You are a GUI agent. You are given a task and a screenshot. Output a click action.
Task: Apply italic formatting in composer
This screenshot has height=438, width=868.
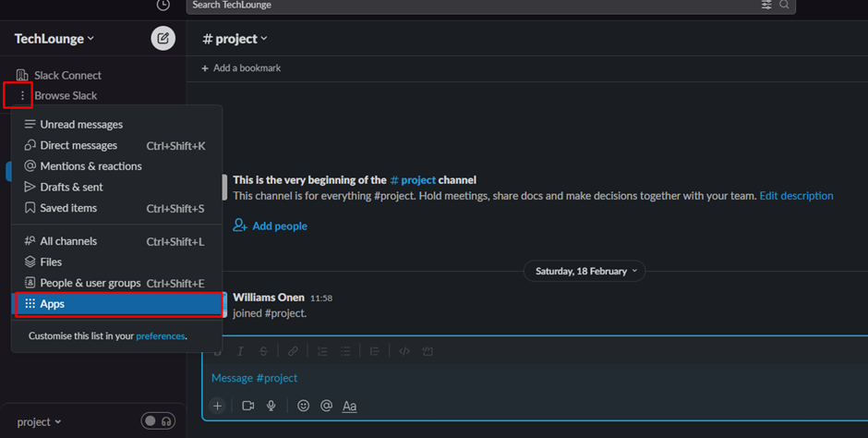point(240,351)
